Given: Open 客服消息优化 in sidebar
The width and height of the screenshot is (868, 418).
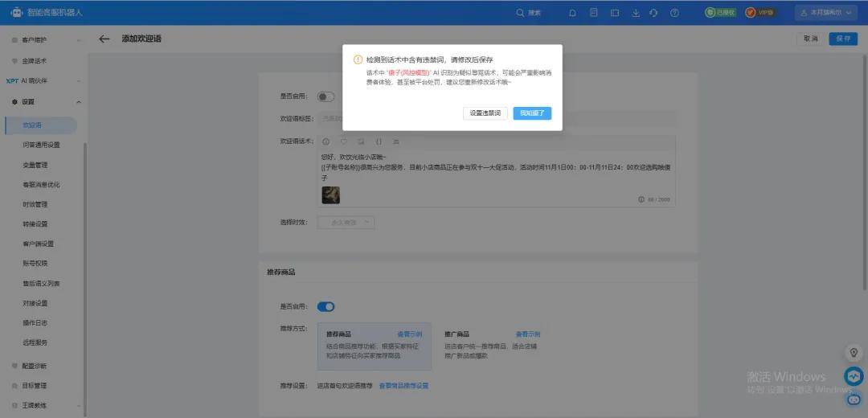Looking at the screenshot, I should click(x=42, y=184).
